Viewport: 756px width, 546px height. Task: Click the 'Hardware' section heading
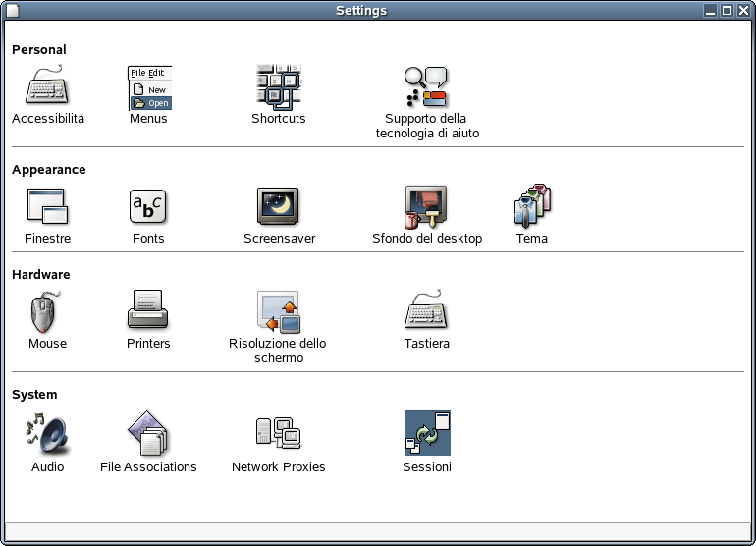(x=41, y=274)
